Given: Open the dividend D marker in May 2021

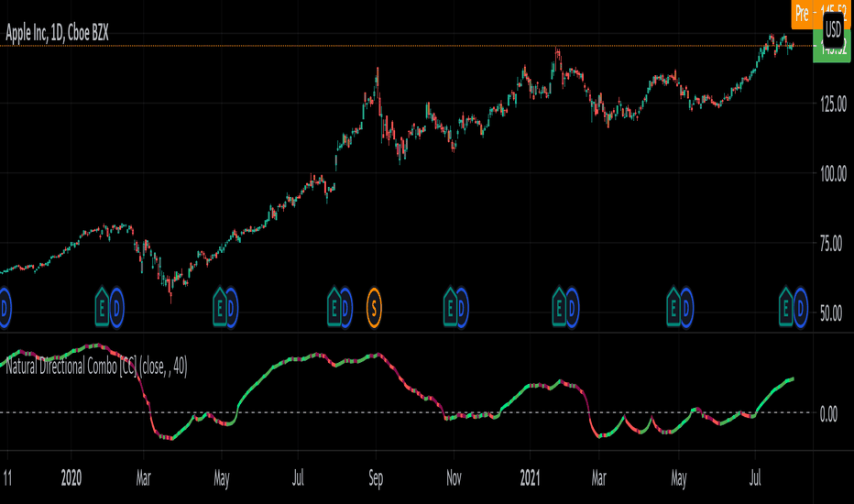Looking at the screenshot, I should tap(685, 308).
